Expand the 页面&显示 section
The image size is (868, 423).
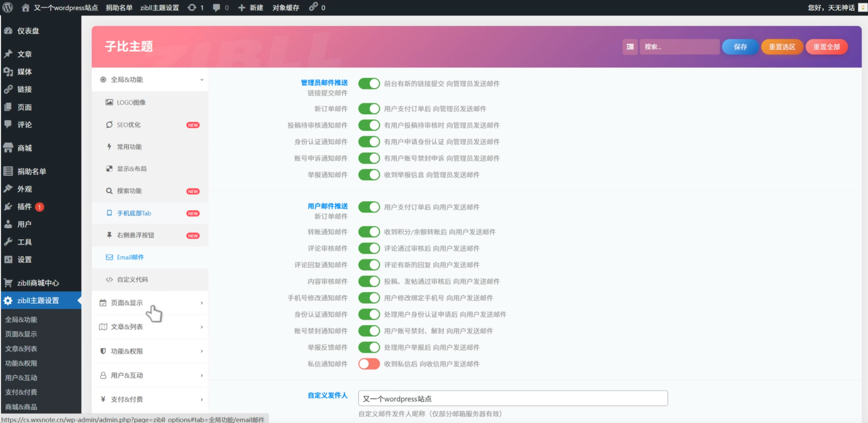pyautogui.click(x=150, y=302)
